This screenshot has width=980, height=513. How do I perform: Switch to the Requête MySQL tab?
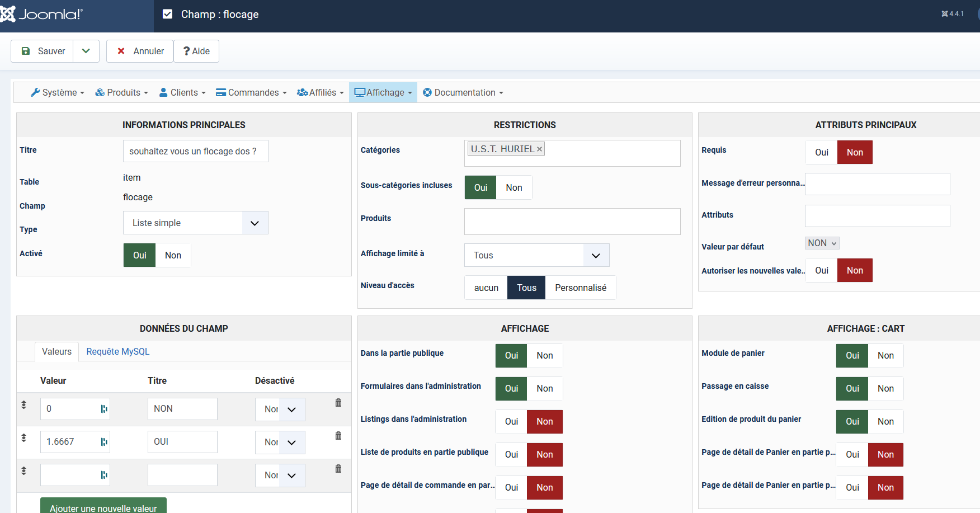pyautogui.click(x=118, y=351)
